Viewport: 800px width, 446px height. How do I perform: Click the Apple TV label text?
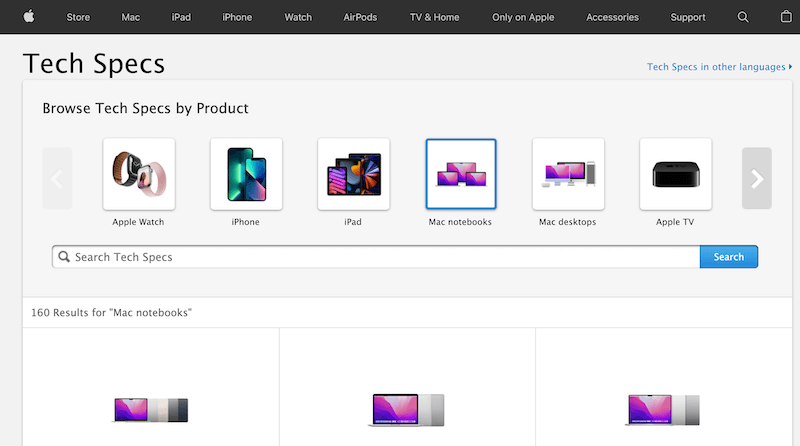[675, 222]
